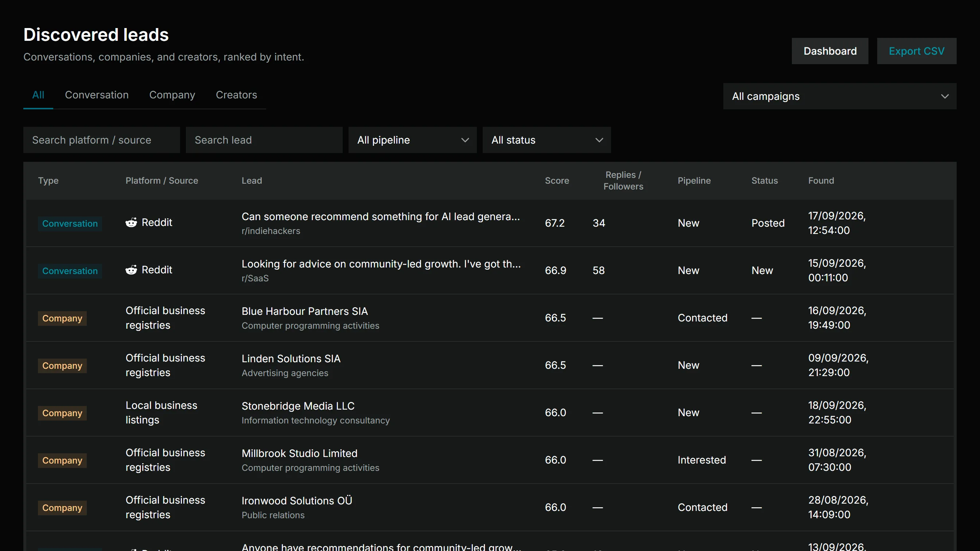980x551 pixels.
Task: Expand the All status filter
Action: pos(547,140)
